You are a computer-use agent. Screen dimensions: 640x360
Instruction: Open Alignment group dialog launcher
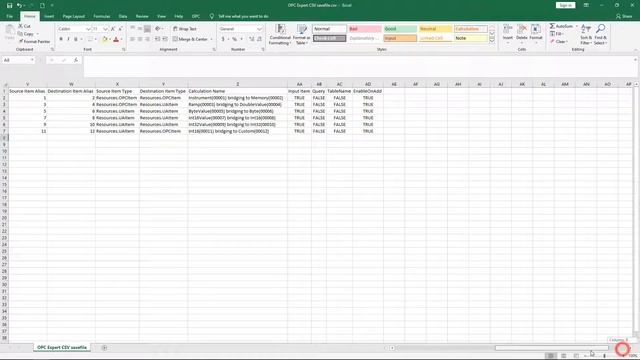pos(214,49)
